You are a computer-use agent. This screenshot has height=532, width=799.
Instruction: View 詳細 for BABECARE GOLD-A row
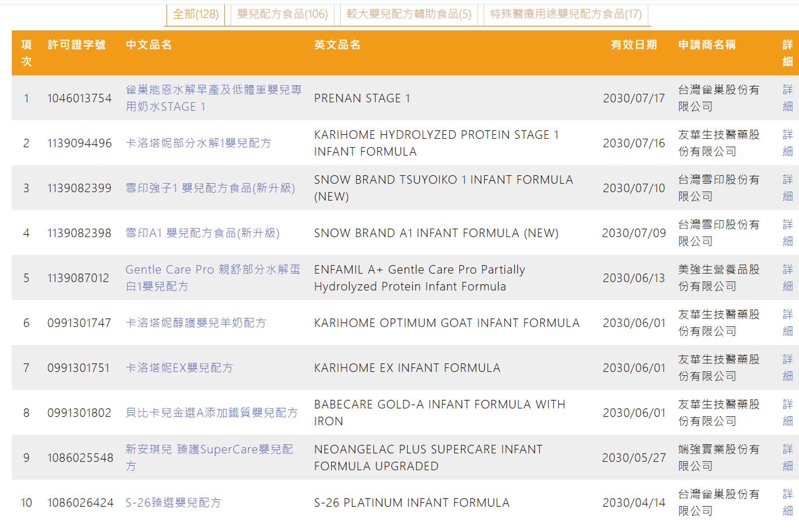click(x=788, y=412)
